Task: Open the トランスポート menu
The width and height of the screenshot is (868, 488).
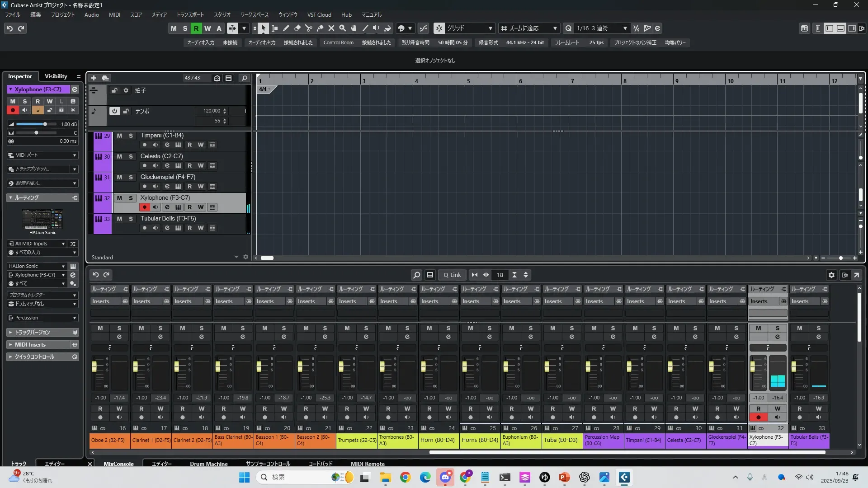Action: click(190, 14)
